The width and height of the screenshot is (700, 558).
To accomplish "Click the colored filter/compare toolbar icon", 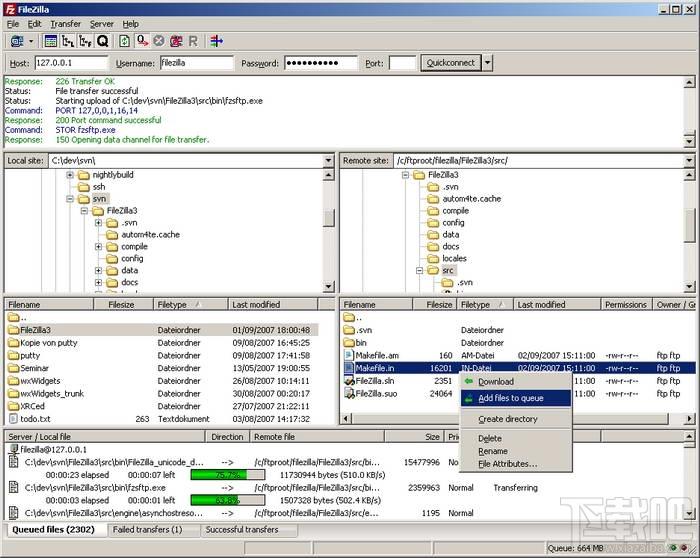I will (217, 41).
